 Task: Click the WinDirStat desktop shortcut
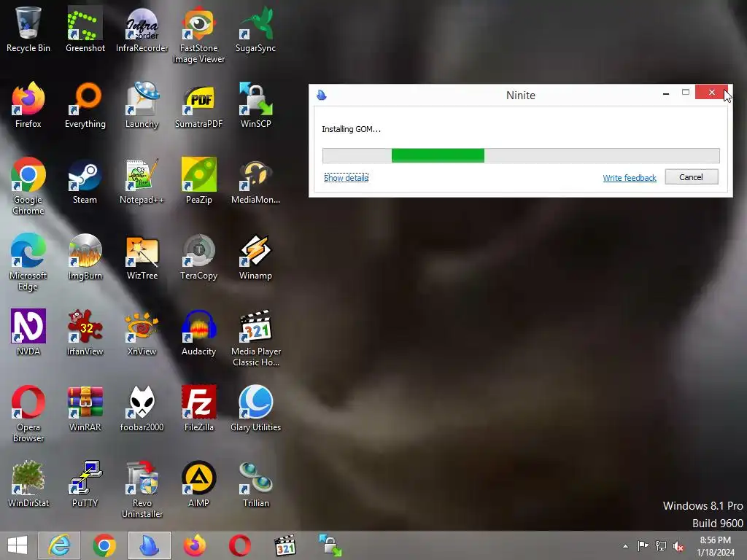point(28,484)
